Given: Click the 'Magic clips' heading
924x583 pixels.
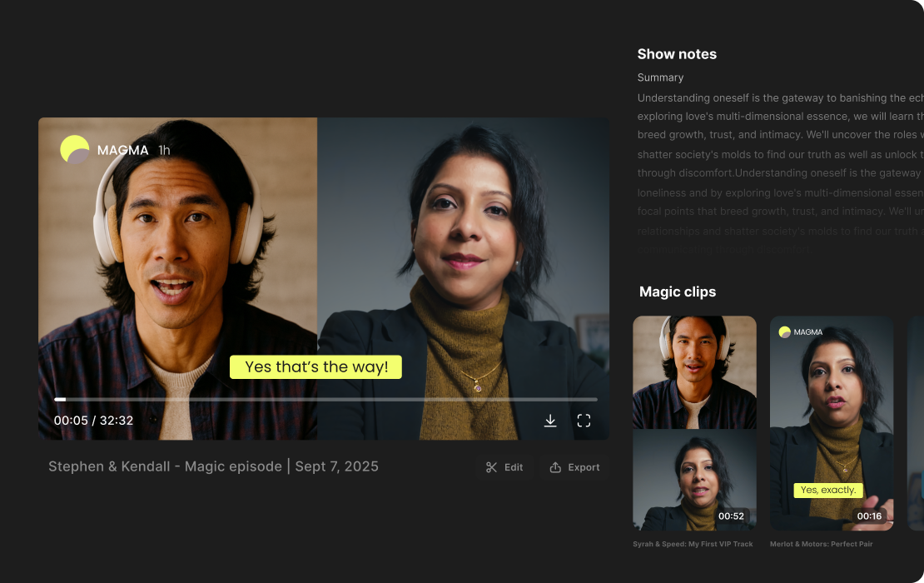Looking at the screenshot, I should 677,291.
